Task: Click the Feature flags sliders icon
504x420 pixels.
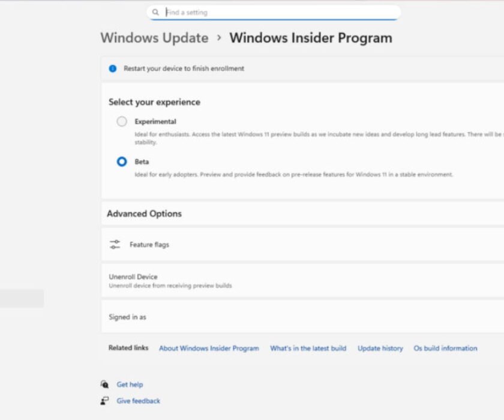Action: point(115,245)
